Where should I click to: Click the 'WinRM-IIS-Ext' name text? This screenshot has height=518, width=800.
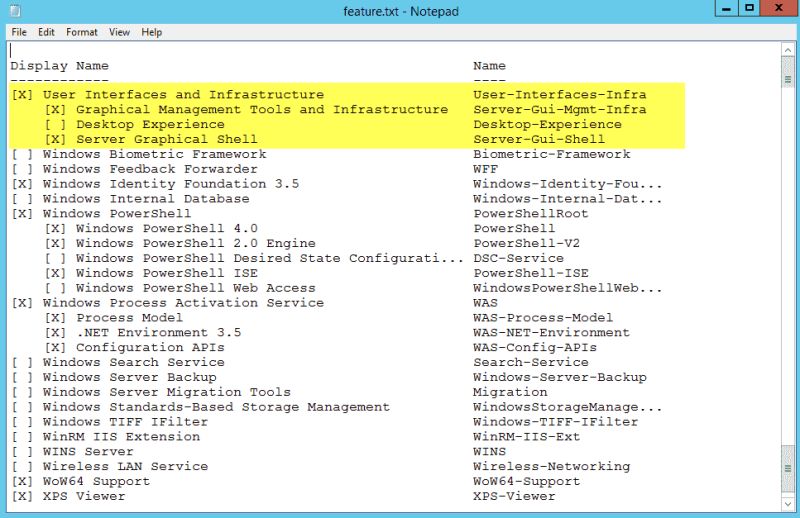point(527,436)
